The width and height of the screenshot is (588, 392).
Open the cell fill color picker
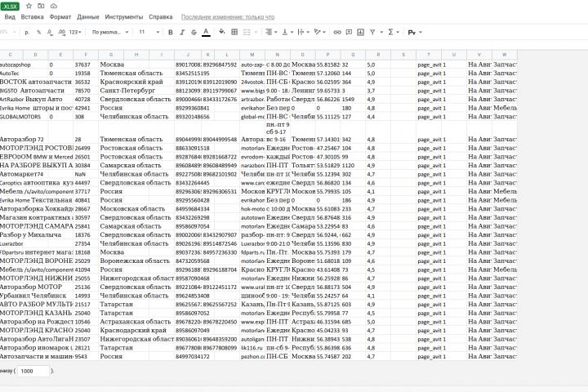coord(222,32)
